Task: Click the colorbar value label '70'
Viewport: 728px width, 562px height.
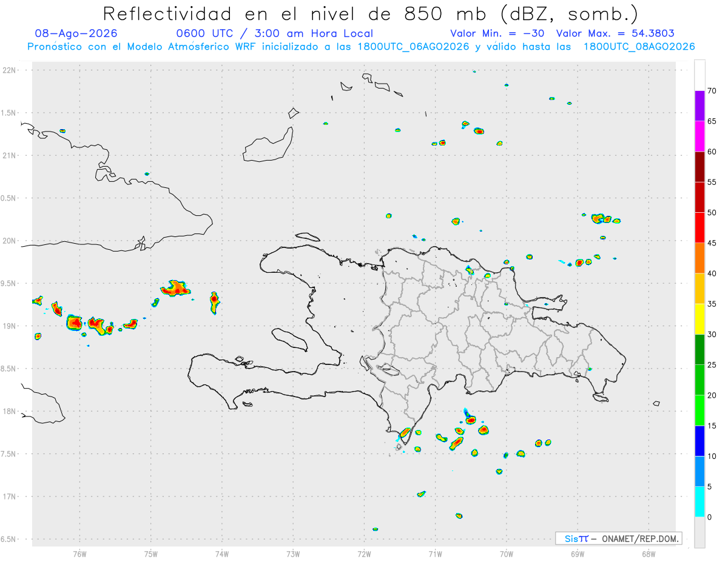Action: (712, 91)
